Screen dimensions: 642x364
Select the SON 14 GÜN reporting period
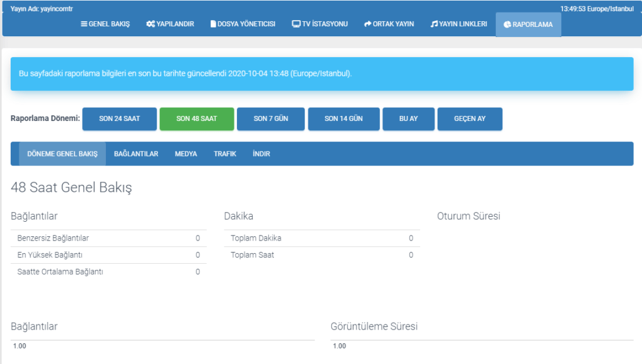click(344, 119)
